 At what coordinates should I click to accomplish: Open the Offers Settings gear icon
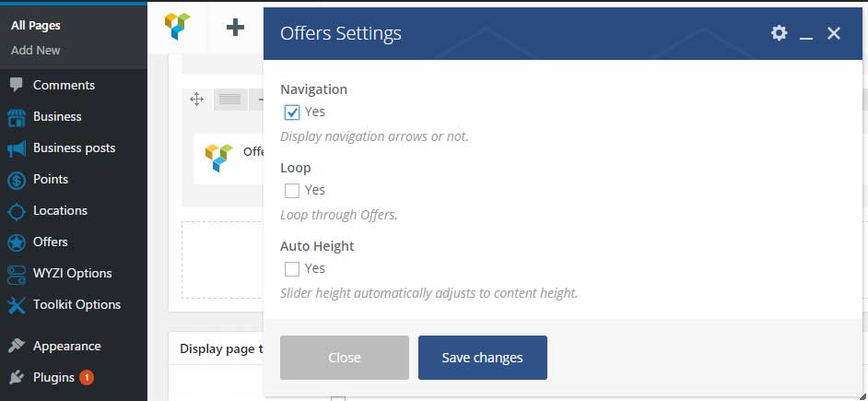pyautogui.click(x=779, y=33)
